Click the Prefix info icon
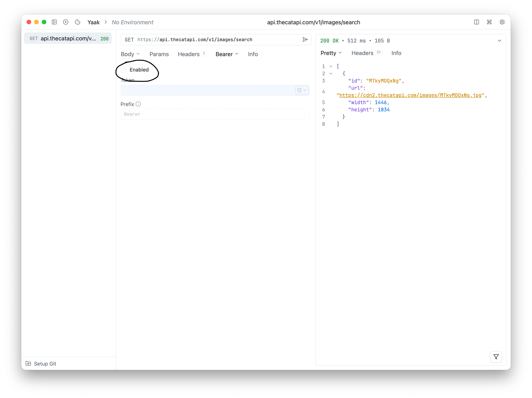The width and height of the screenshot is (532, 398). [138, 104]
